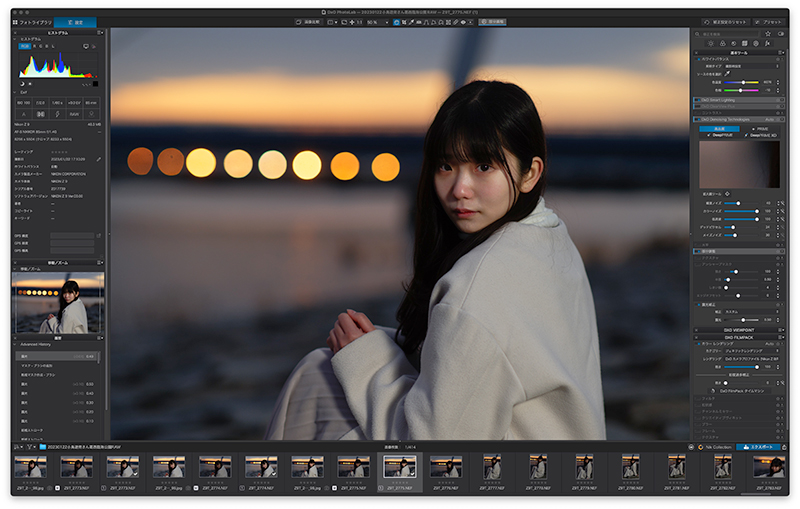Open the Light tools category sun icon
800x509 pixels.
711,43
